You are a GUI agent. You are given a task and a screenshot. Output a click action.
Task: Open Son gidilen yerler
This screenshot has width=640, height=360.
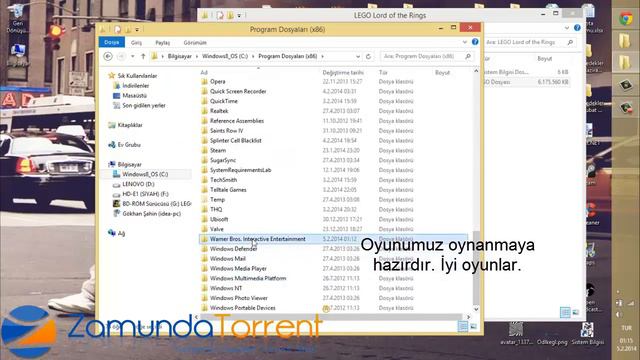144,105
